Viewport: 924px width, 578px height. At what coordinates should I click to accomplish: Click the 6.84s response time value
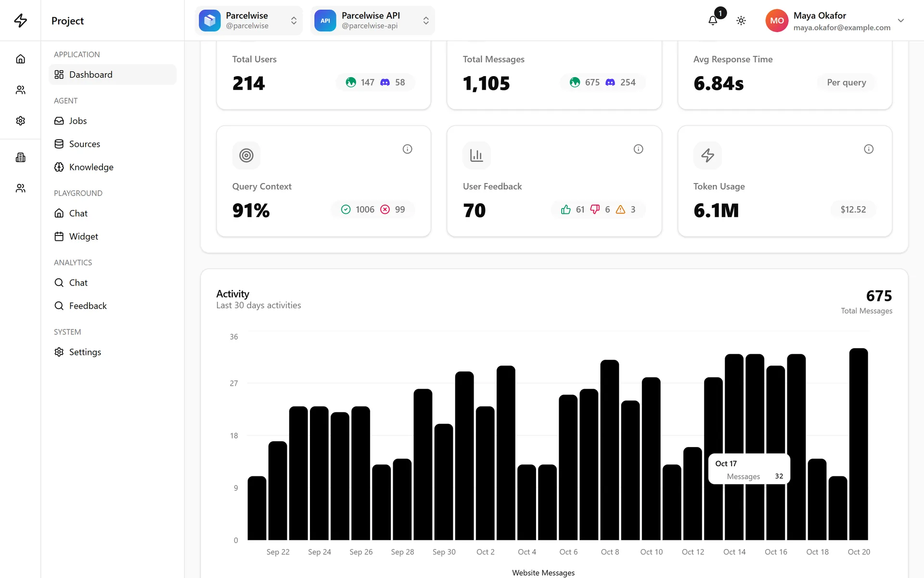719,83
